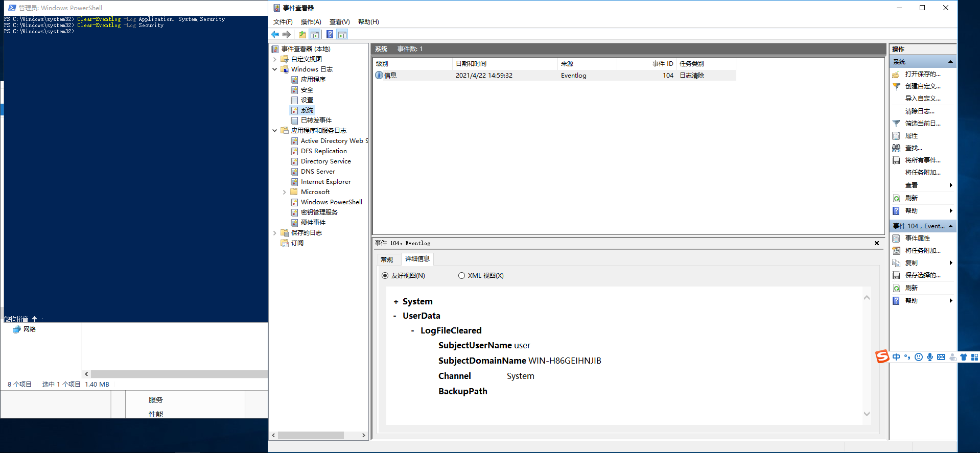Select the 应用程序 log in the tree
This screenshot has height=453, width=980.
tap(313, 80)
